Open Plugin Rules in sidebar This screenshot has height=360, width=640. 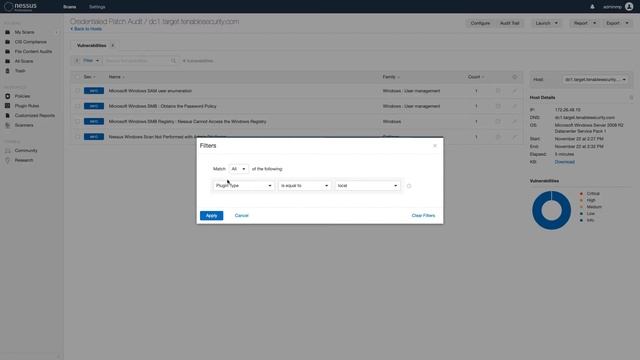27,106
